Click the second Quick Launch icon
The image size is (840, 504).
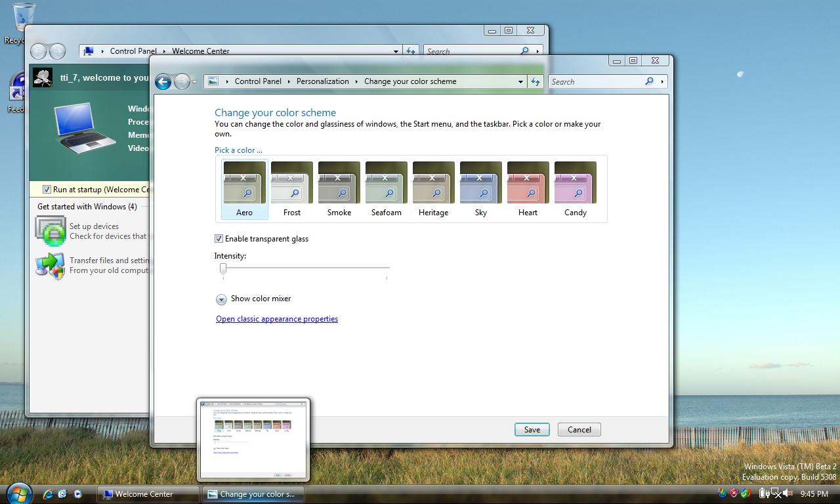pos(63,493)
